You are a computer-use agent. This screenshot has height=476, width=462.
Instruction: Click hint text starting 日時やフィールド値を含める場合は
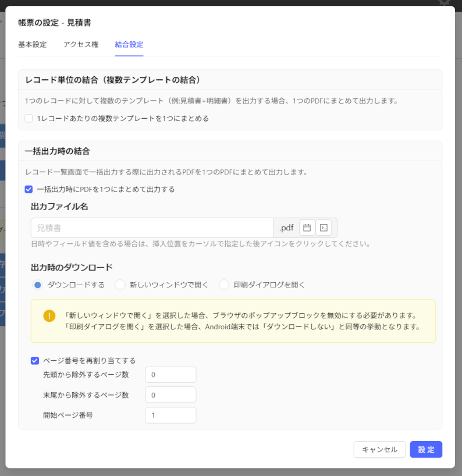pyautogui.click(x=201, y=244)
